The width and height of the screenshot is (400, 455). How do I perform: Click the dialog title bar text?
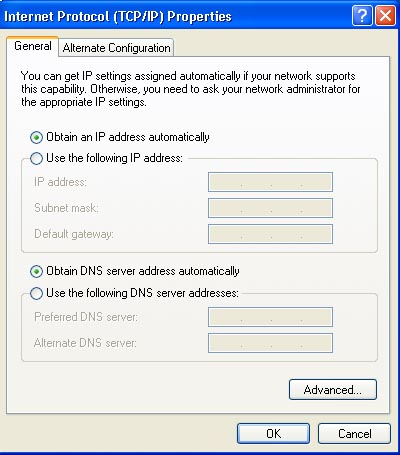pos(118,16)
